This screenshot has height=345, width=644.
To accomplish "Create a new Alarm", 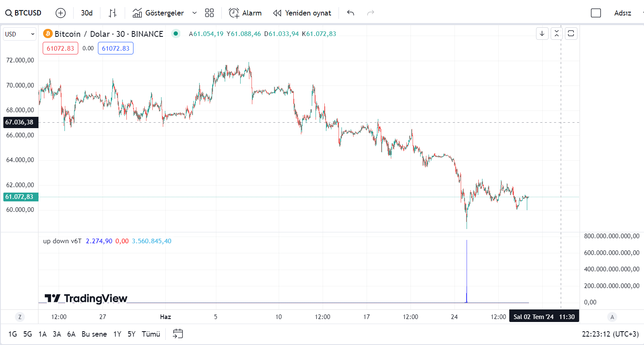I will point(245,13).
